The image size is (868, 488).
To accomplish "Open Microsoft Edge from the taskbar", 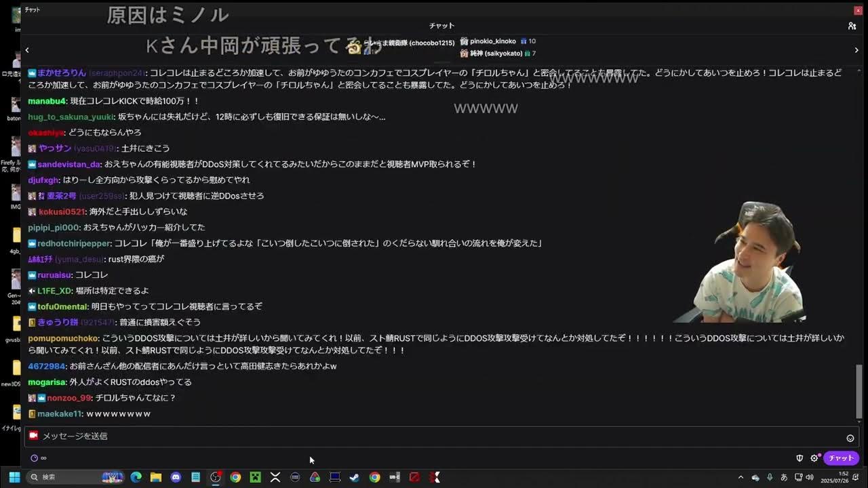I will pos(136,477).
